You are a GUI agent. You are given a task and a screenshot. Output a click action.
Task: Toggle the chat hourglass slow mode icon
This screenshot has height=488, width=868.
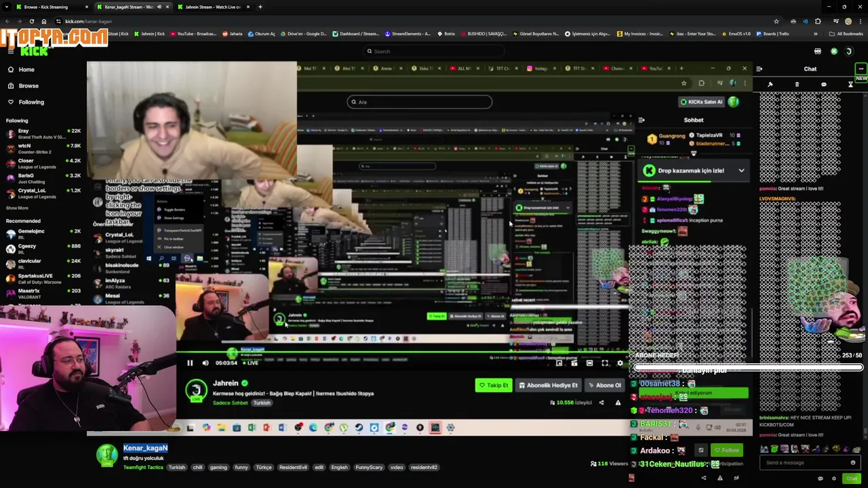pos(850,85)
